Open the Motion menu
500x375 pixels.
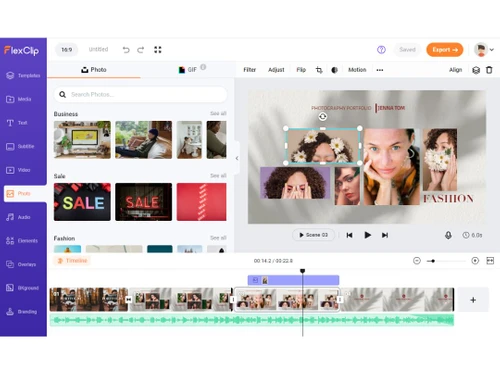357,70
